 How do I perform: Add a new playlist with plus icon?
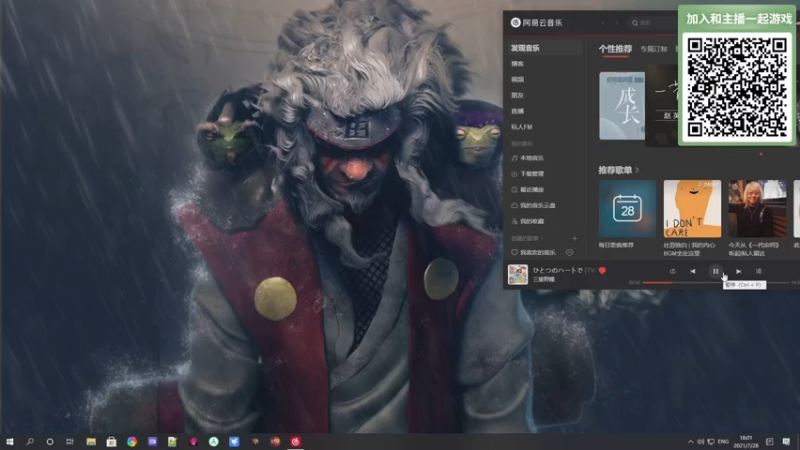pyautogui.click(x=574, y=238)
